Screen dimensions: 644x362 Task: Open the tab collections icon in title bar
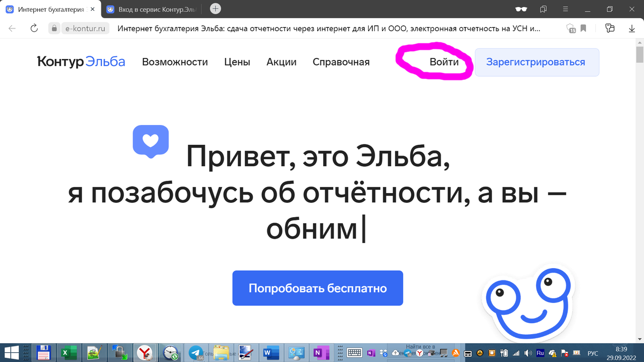pos(544,9)
